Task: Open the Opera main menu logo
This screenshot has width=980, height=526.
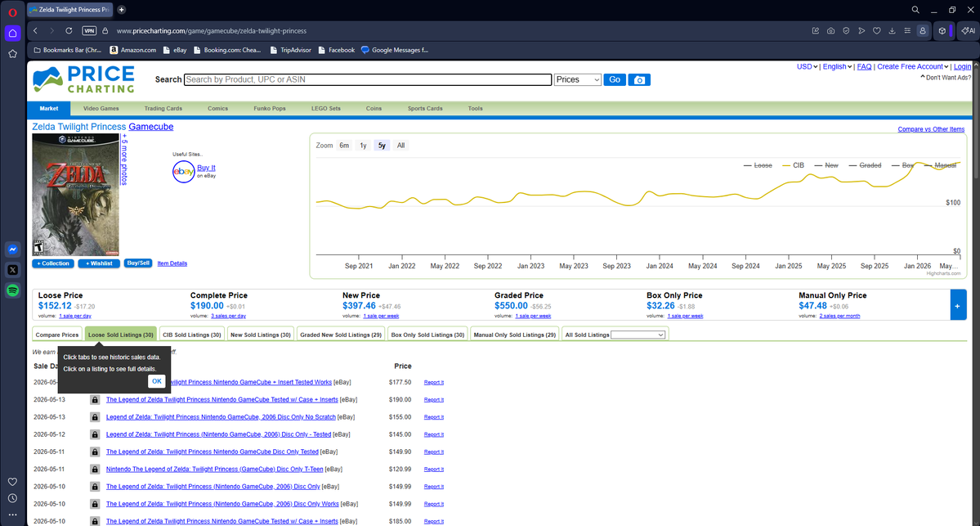Action: pos(12,12)
